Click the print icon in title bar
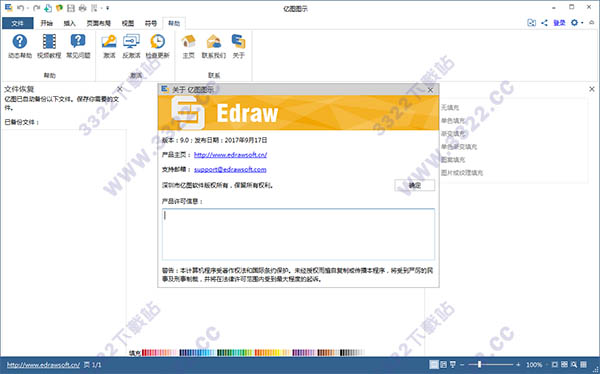This screenshot has height=374, width=600. click(x=82, y=8)
